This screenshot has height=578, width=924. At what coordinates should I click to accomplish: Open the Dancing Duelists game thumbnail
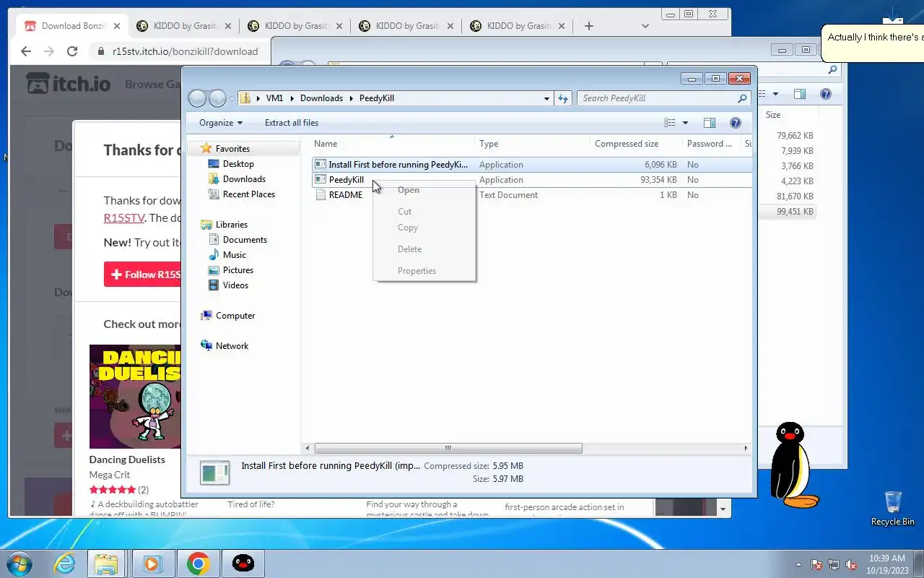coord(135,397)
